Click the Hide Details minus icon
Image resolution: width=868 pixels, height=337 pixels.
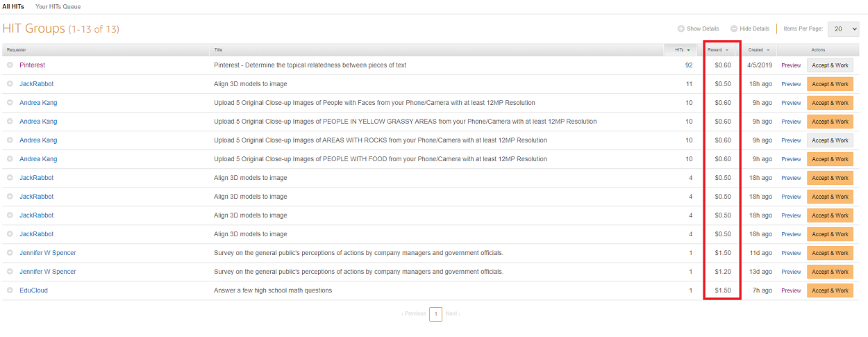tap(734, 28)
